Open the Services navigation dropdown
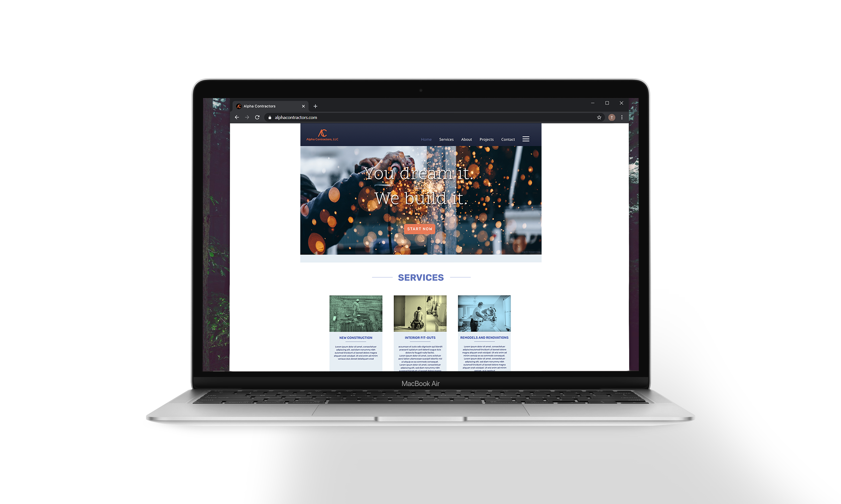The width and height of the screenshot is (841, 504). point(446,139)
